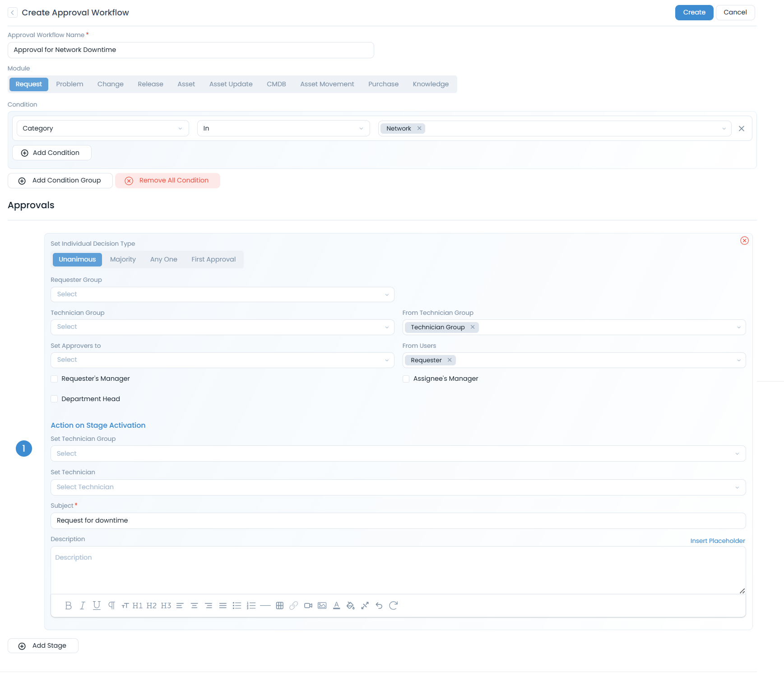Enable the Assignee's Manager checkbox
784x673 pixels.
(x=406, y=379)
